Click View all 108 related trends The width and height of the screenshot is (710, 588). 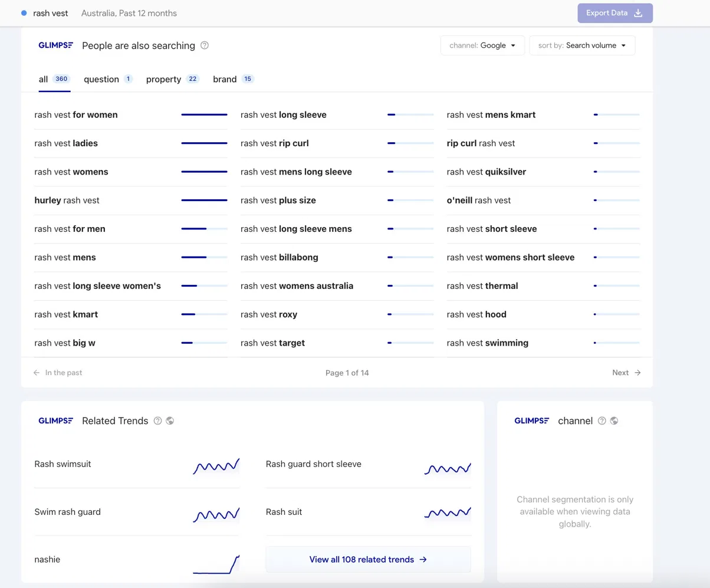(x=368, y=560)
